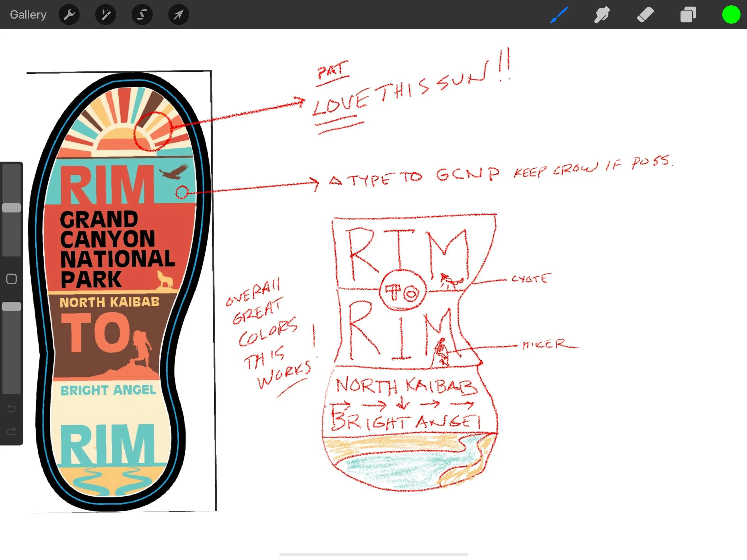Click the brush size slider handle
The height and width of the screenshot is (560, 747).
11,208
